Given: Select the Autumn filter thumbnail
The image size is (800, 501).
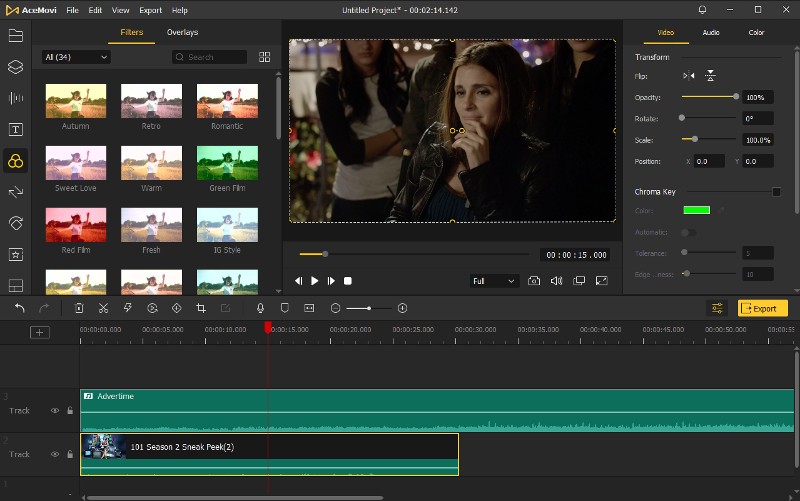Looking at the screenshot, I should 76,101.
